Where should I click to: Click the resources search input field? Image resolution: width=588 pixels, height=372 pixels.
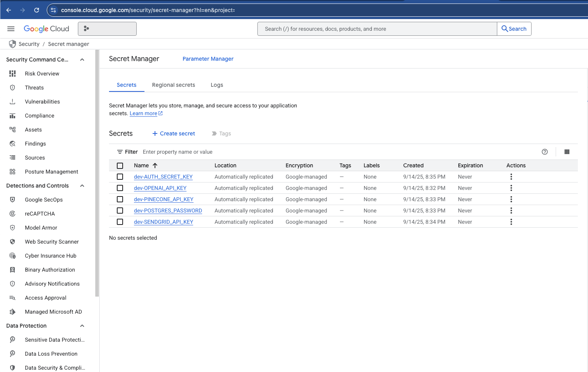[x=377, y=29]
